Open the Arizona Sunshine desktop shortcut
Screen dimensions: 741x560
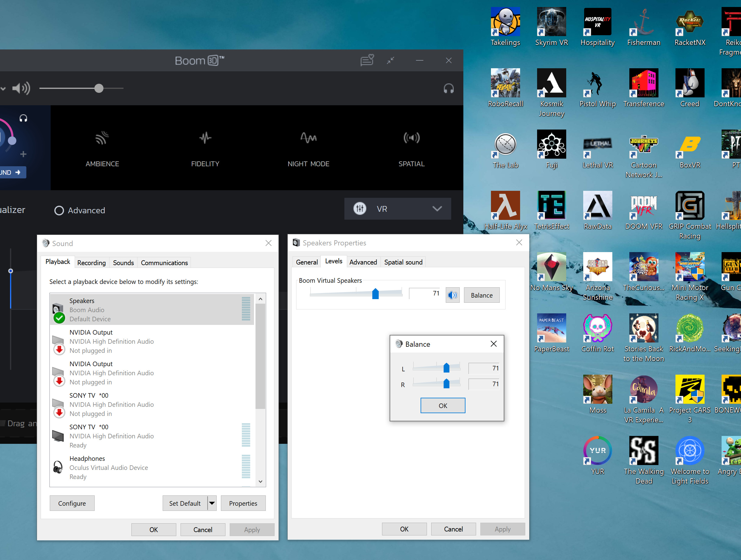(x=597, y=277)
